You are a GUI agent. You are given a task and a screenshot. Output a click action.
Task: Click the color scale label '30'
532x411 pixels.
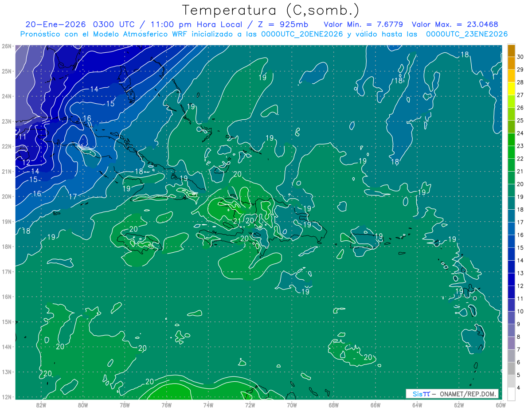click(x=520, y=56)
